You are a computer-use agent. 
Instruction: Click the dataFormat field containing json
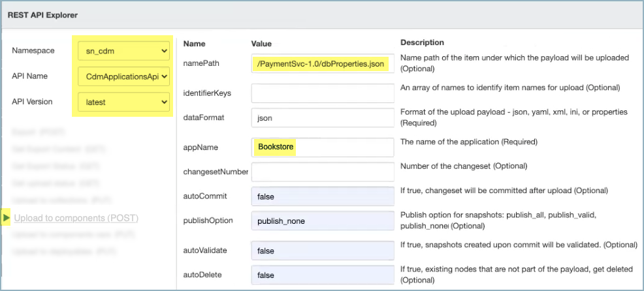[323, 118]
